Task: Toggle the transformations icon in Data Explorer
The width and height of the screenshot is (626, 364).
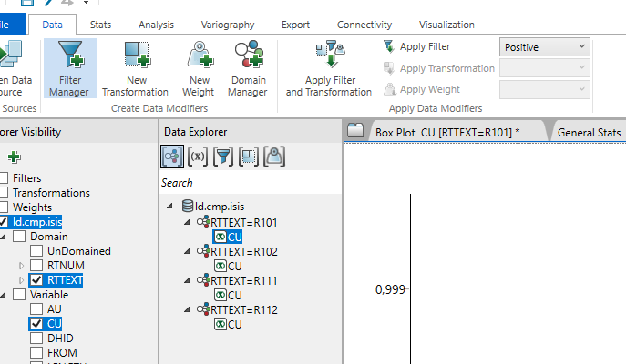Action: (249, 157)
